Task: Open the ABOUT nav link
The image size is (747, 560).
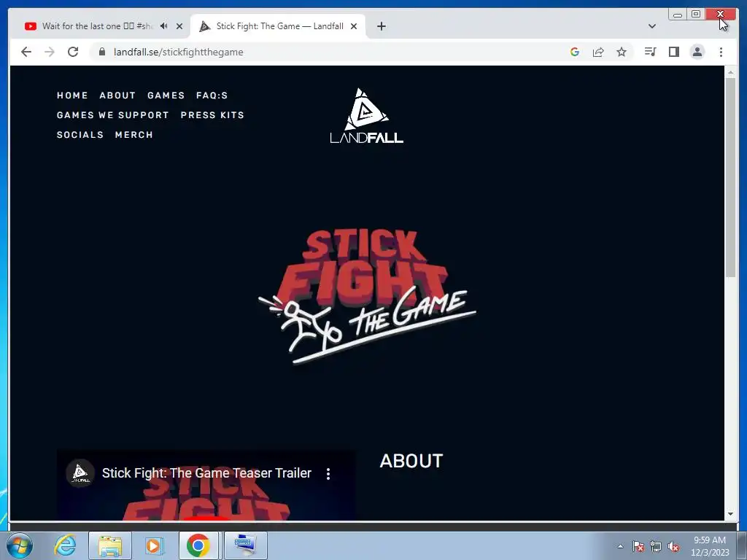Action: pos(117,96)
